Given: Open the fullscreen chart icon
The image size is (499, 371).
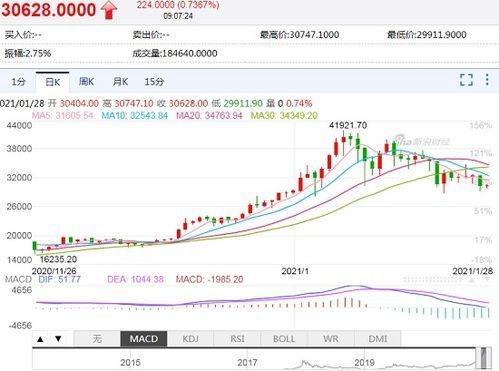Looking at the screenshot, I should 466,80.
